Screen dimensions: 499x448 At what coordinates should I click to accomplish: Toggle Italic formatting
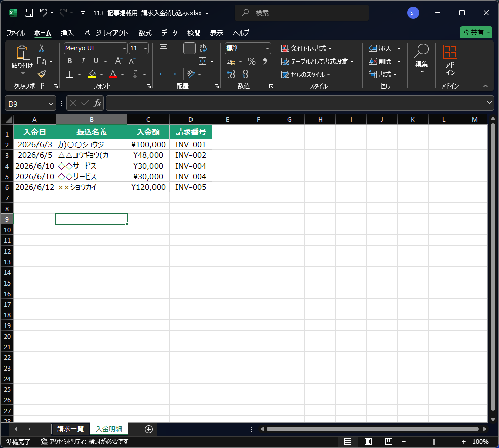pos(83,61)
